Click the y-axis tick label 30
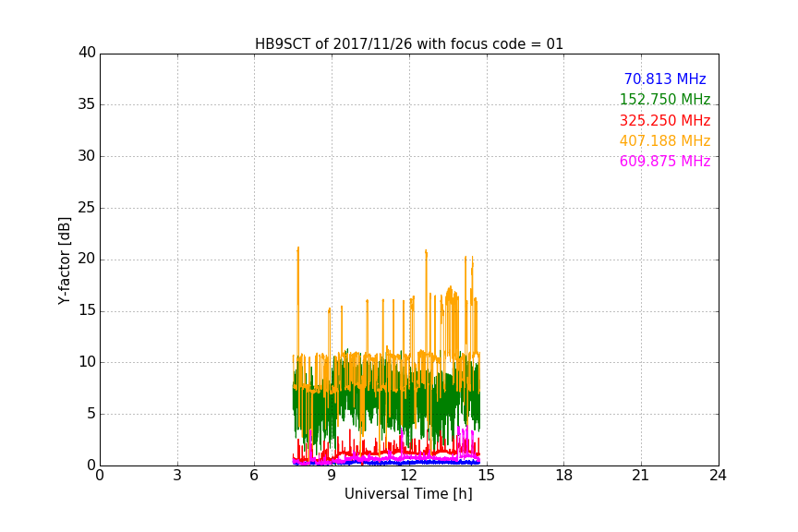The height and width of the screenshot is (532, 798). tap(87, 156)
